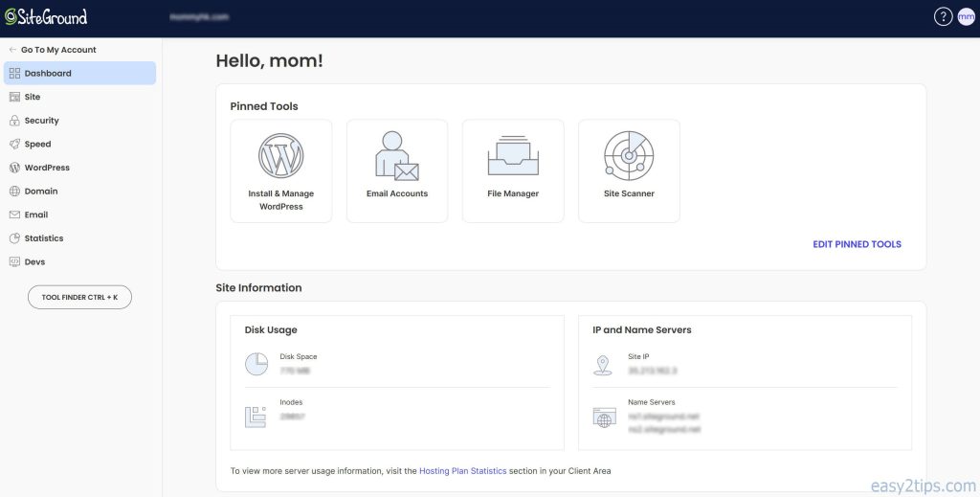Screen dimensions: 980x497
Task: Click the 'Disk Usage' card title
Action: [271, 329]
